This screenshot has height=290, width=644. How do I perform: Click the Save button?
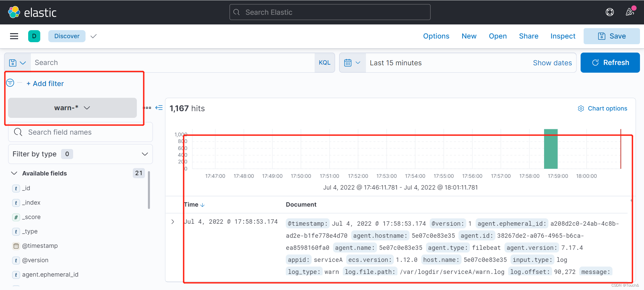612,36
